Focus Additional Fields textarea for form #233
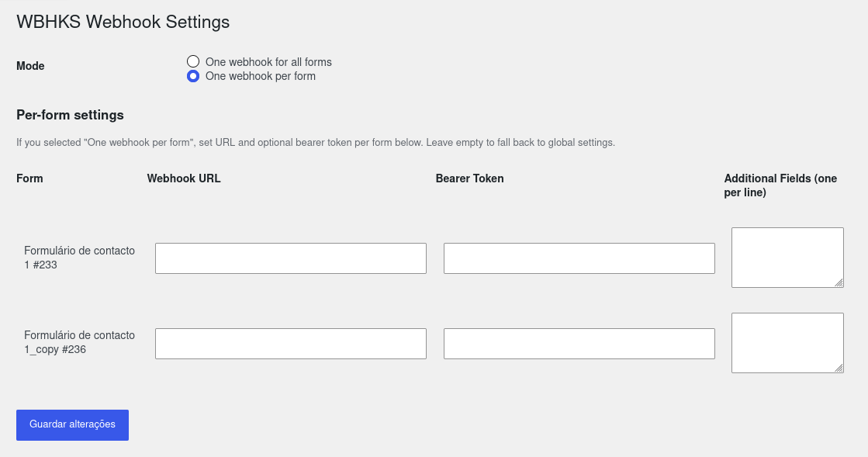The image size is (868, 457). pos(787,258)
